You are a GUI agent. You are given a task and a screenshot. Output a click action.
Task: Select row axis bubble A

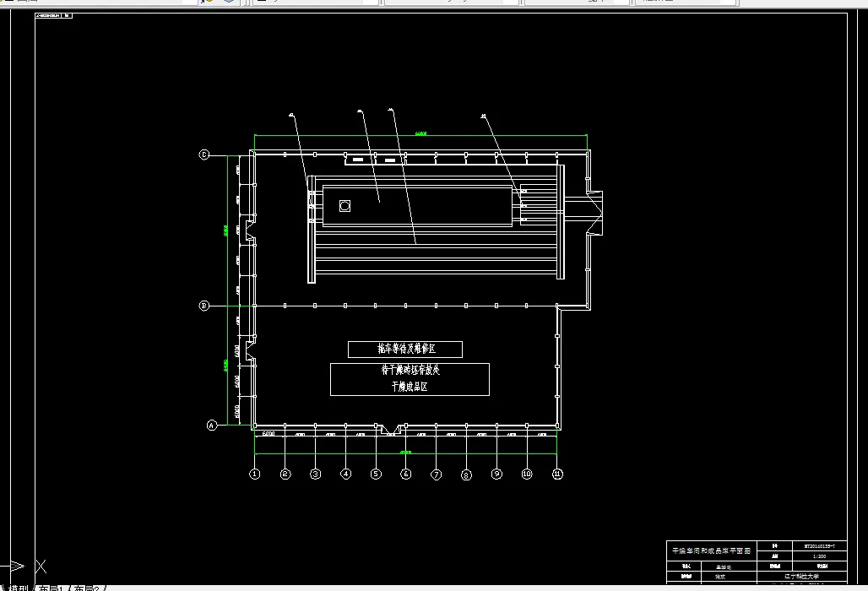tap(211, 425)
